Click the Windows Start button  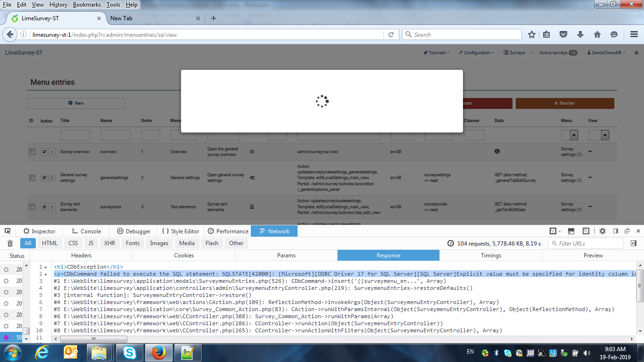point(12,352)
